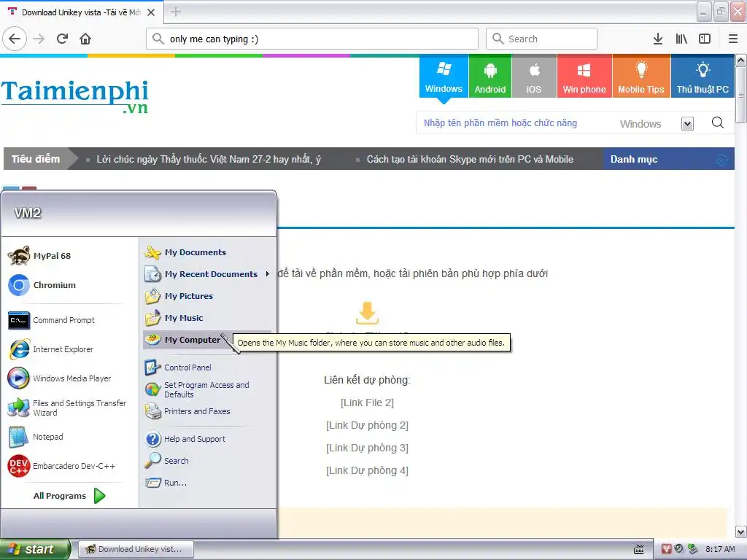The width and height of the screenshot is (747, 560).
Task: Click the page scrollbar down arrow
Action: pos(741,532)
